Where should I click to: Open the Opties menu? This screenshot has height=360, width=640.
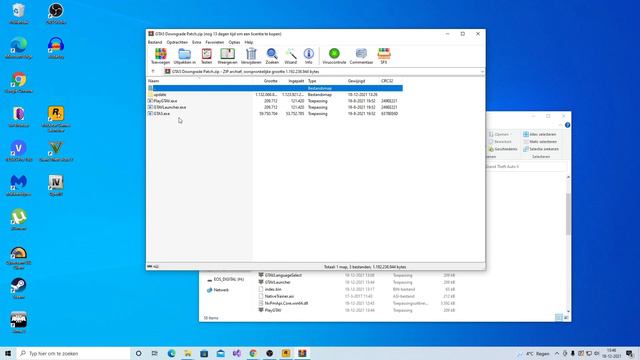[x=234, y=42]
